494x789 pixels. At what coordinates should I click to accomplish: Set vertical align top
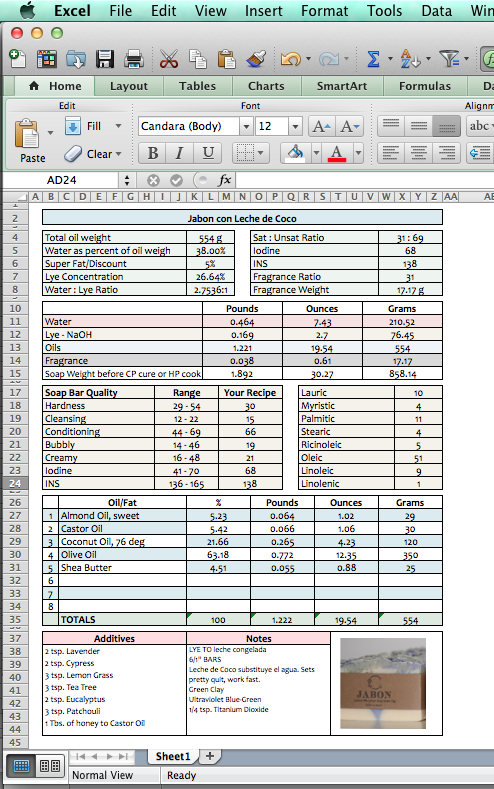tap(391, 125)
